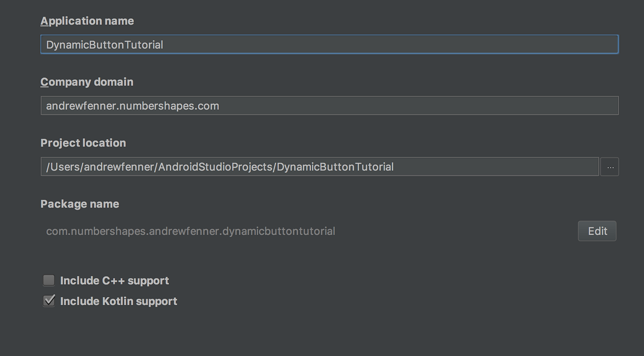Click the Application name label
This screenshot has width=644, height=356.
click(87, 21)
